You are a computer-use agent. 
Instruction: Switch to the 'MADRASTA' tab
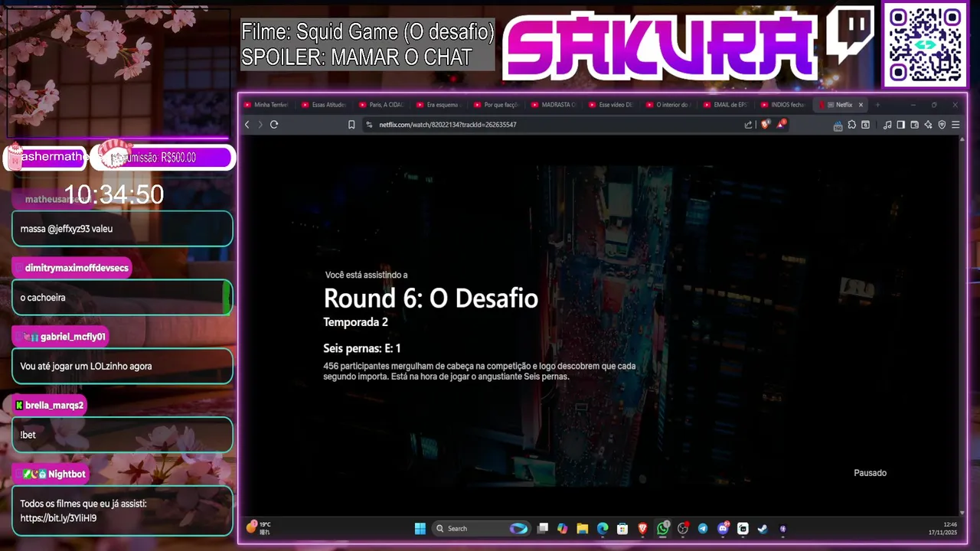pyautogui.click(x=553, y=105)
